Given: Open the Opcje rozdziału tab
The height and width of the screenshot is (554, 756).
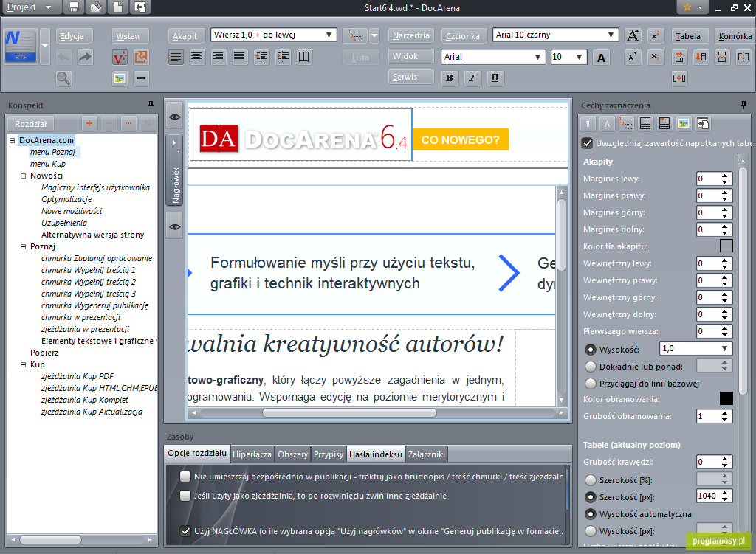Looking at the screenshot, I should [197, 454].
